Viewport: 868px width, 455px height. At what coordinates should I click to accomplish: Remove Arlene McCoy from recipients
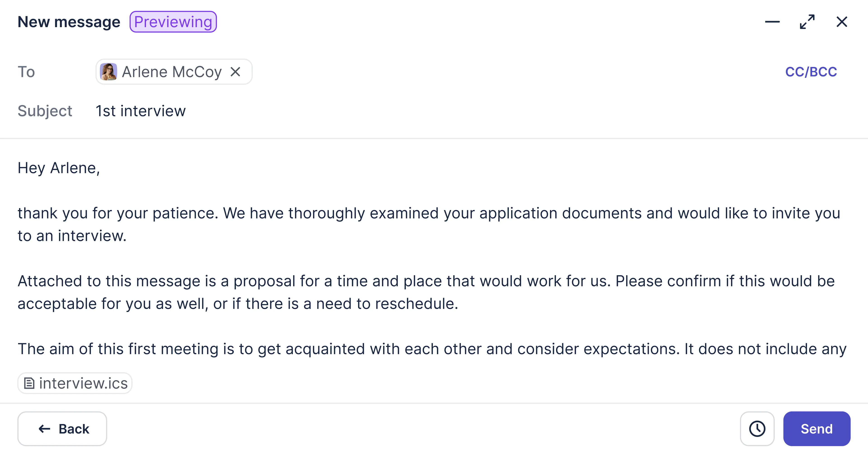coord(235,71)
